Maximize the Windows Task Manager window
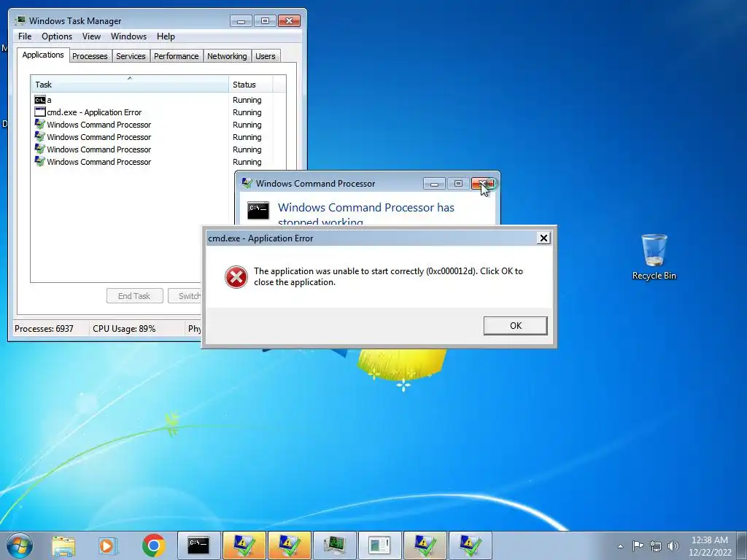Image resolution: width=747 pixels, height=560 pixels. click(x=265, y=21)
